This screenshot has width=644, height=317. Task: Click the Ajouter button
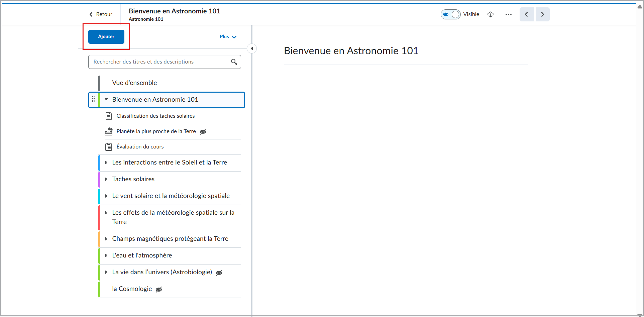click(x=106, y=37)
